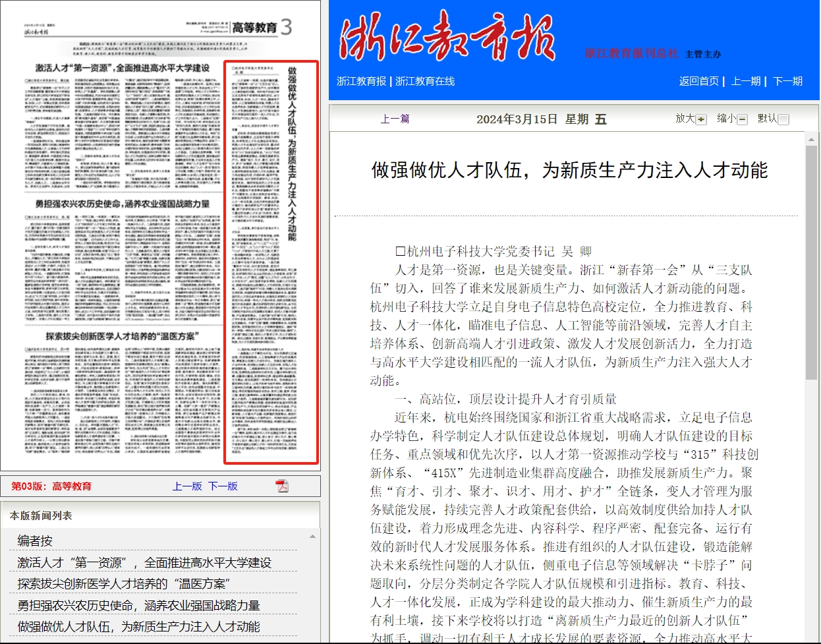Screen dimensions: 821x644
Task: Go to 上一篇 article
Action: point(395,119)
